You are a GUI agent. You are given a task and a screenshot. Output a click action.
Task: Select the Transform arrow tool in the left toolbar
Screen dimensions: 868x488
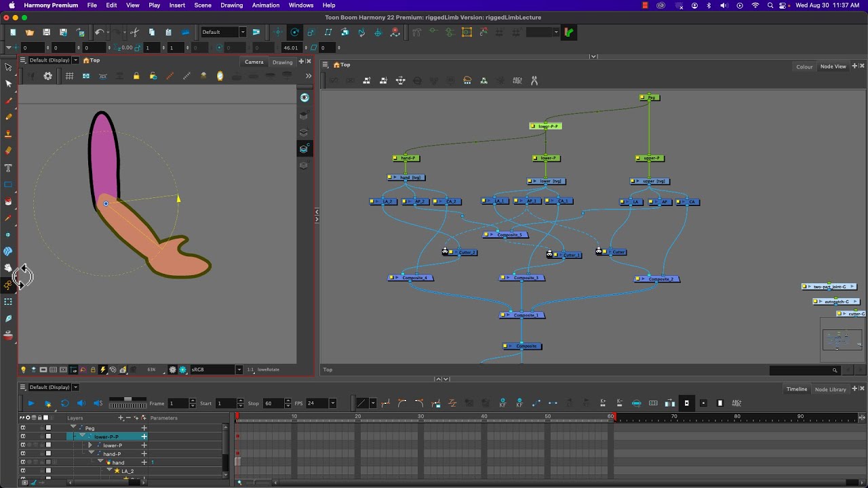pos(8,67)
